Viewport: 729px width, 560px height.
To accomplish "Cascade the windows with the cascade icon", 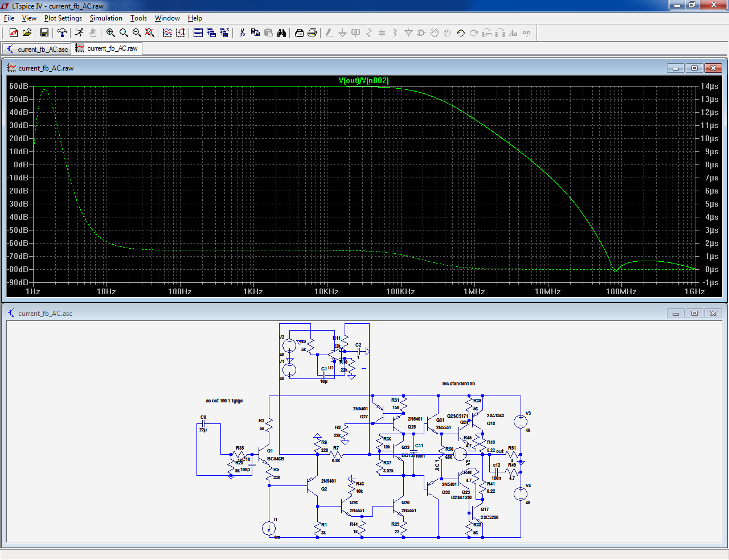I will point(211,33).
